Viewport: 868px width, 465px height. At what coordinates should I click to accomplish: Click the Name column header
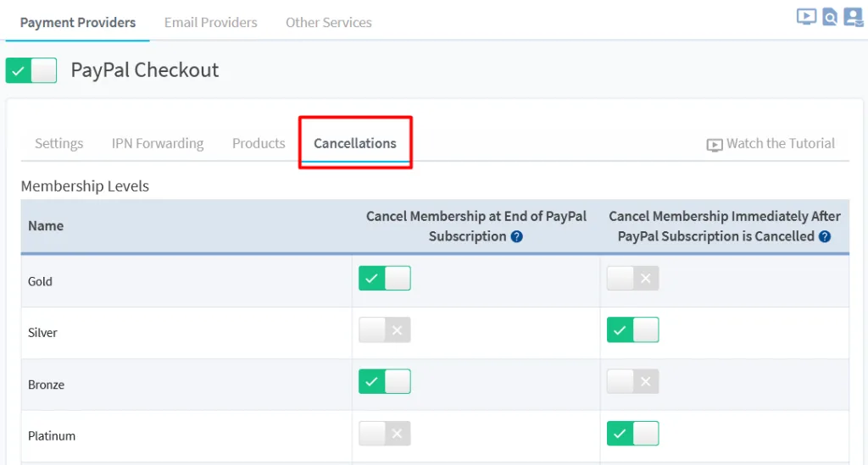tap(46, 226)
